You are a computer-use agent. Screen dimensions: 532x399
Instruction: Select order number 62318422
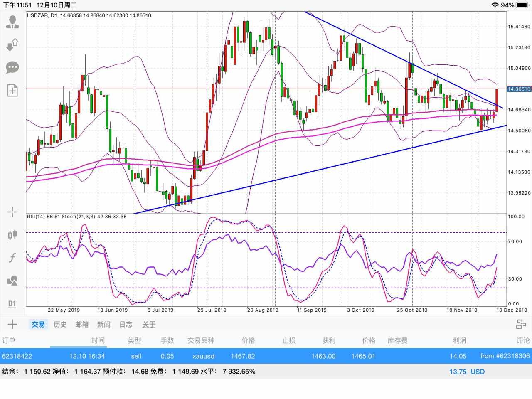pyautogui.click(x=17, y=356)
